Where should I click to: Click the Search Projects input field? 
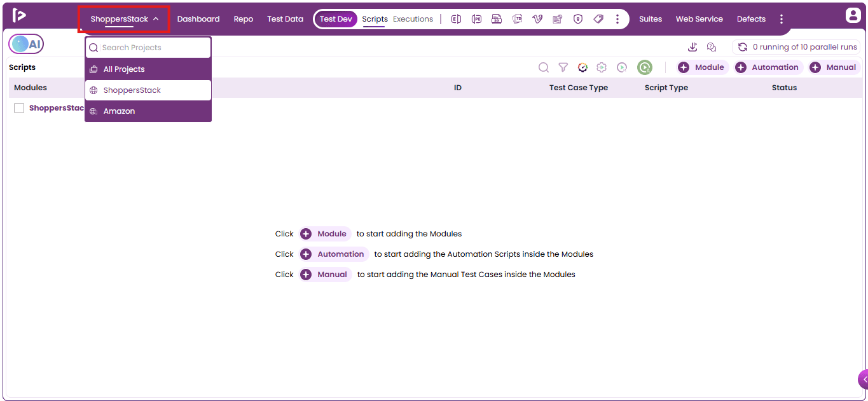148,48
